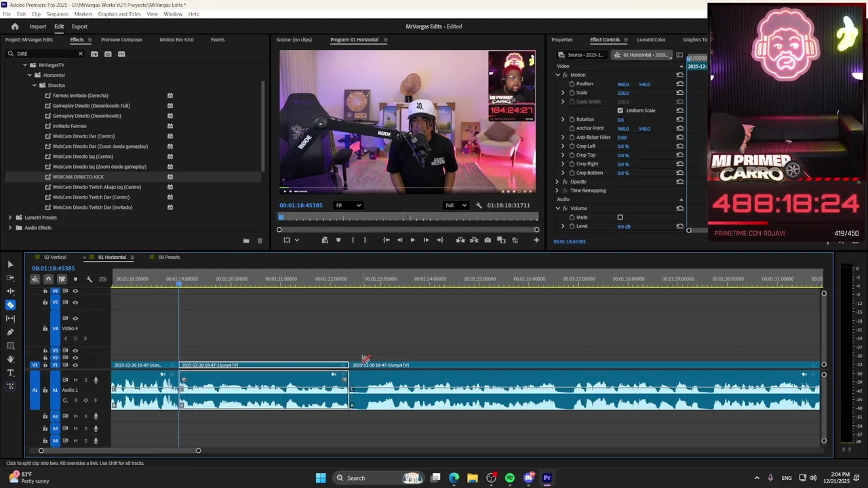Select the Type tool
The image size is (868, 488).
coord(10,373)
